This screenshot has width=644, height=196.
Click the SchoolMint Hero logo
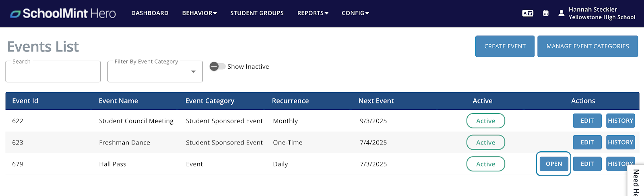pos(63,13)
